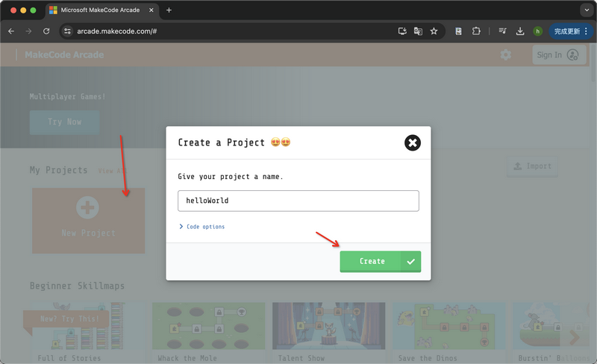This screenshot has height=364, width=597.
Task: Click the project name input field
Action: point(298,201)
